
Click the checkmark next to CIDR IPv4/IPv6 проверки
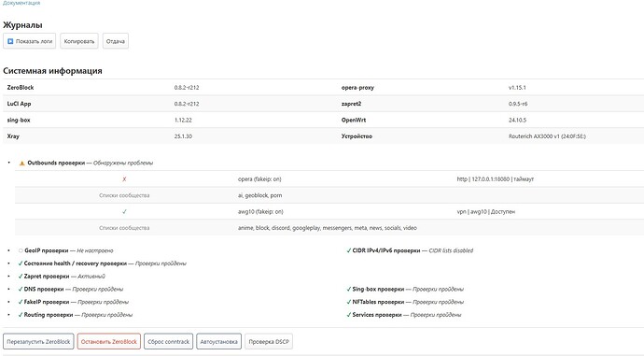pyautogui.click(x=349, y=250)
